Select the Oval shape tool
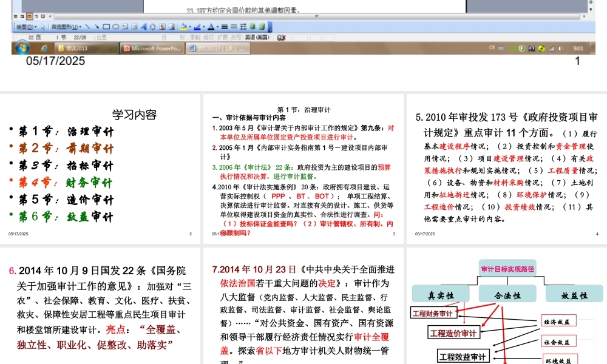607x364 pixels. pyautogui.click(x=116, y=27)
